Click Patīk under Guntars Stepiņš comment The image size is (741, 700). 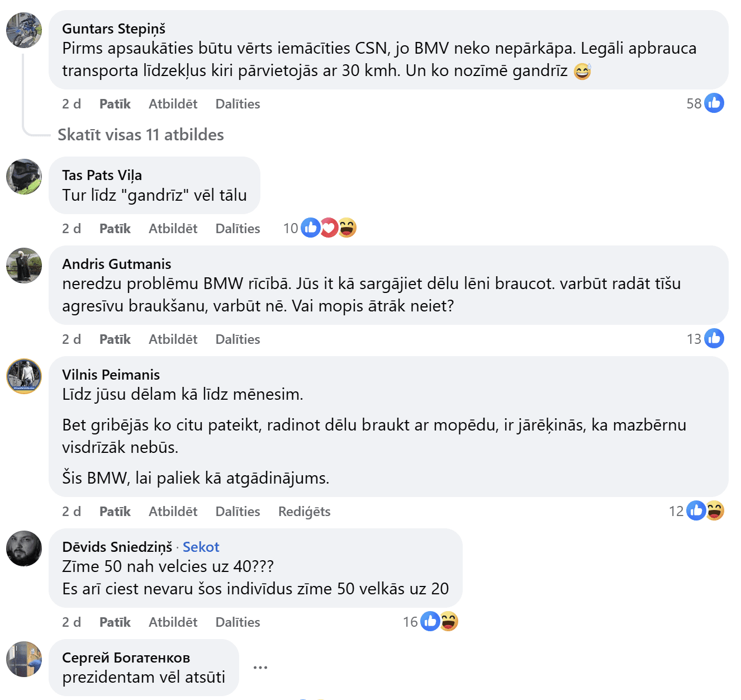pos(115,104)
